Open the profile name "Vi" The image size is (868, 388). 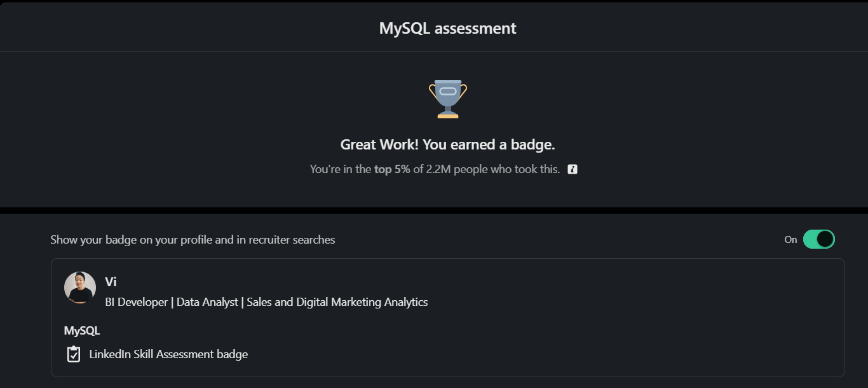point(111,282)
